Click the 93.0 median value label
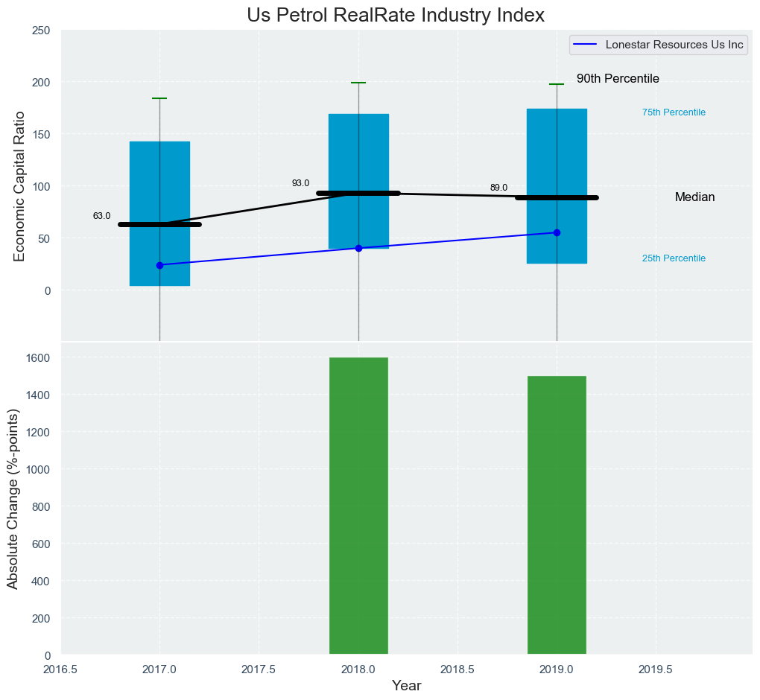The height and width of the screenshot is (700, 760). pyautogui.click(x=300, y=183)
